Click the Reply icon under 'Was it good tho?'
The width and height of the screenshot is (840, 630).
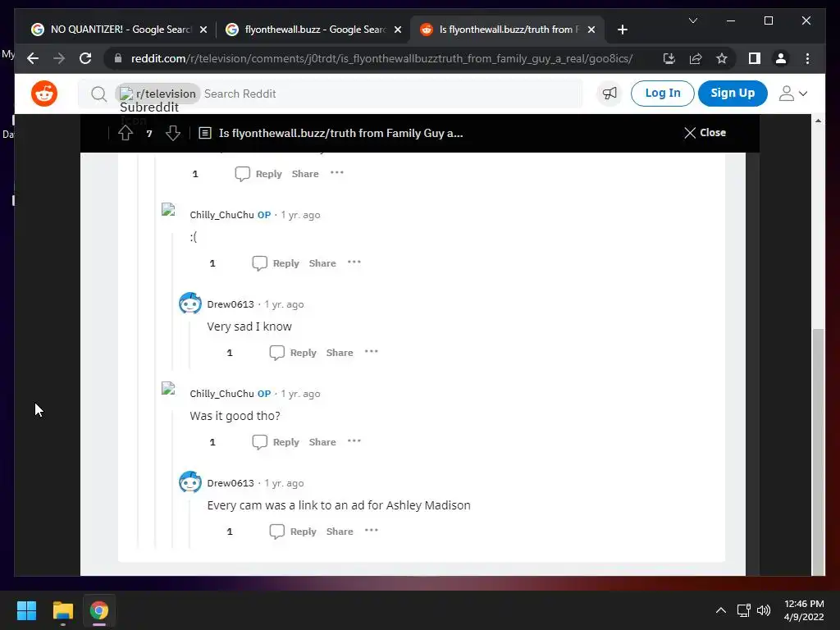pos(260,442)
